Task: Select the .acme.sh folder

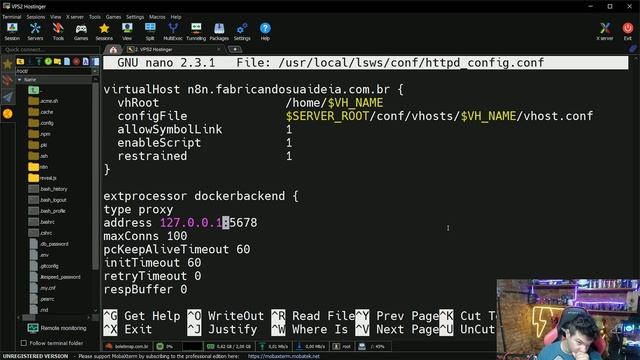Action: [x=44, y=101]
